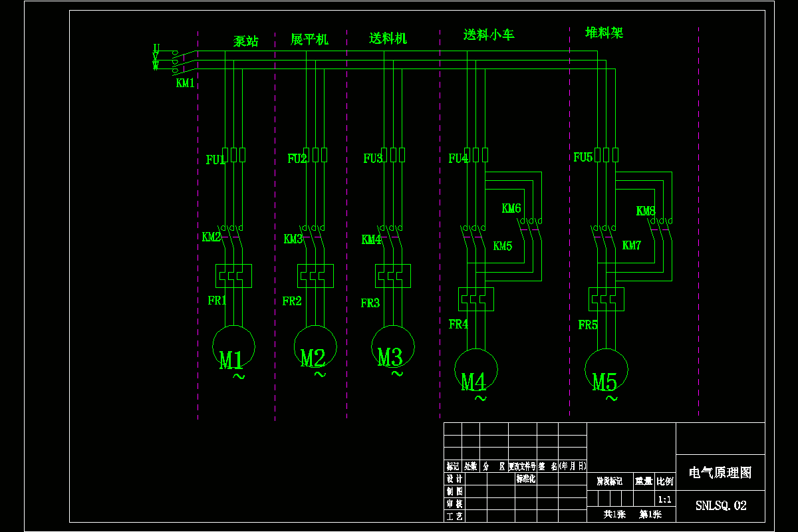Select the 第1张 sheet number text
The width and height of the screenshot is (798, 532).
click(650, 515)
